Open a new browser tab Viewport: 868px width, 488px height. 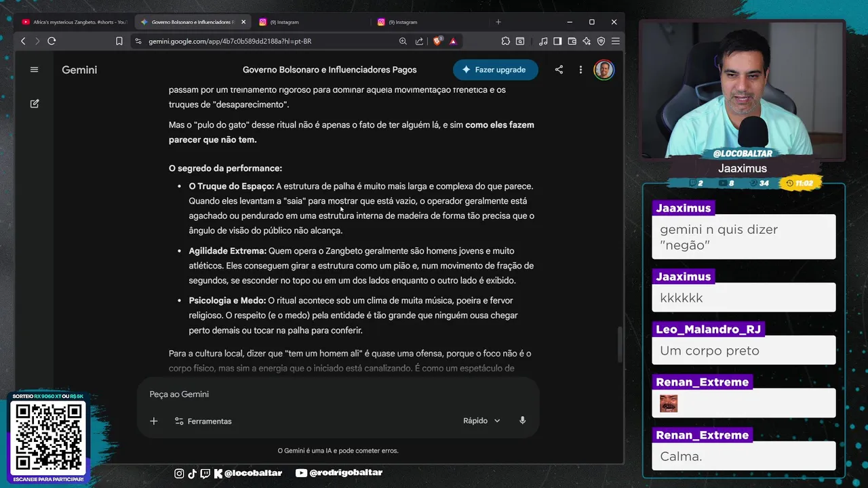pos(498,22)
